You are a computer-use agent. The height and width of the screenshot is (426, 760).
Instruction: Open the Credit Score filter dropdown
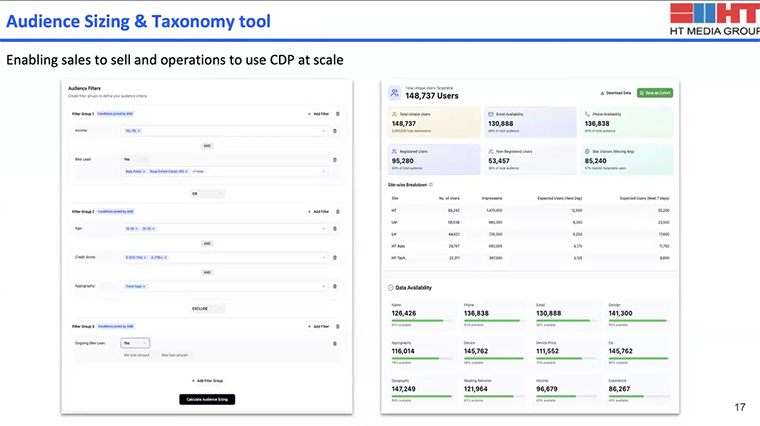tap(224, 257)
